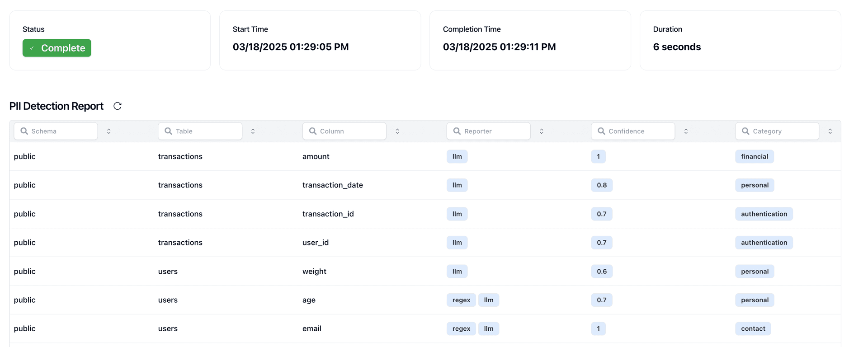Click the Table filter input
Screen dimensions: 868x347
[x=200, y=131]
